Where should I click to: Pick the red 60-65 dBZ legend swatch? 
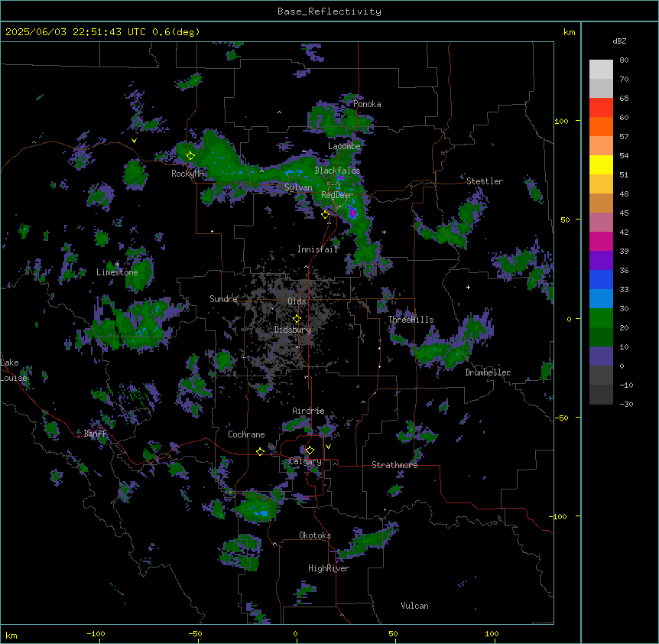pyautogui.click(x=601, y=107)
